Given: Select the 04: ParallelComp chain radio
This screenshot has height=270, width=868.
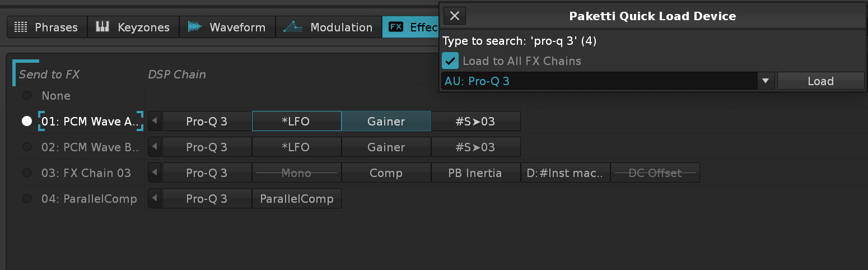Looking at the screenshot, I should 27,199.
